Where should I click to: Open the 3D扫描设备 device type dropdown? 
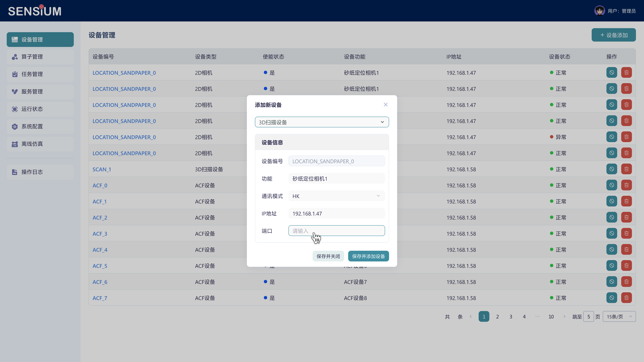click(x=322, y=122)
